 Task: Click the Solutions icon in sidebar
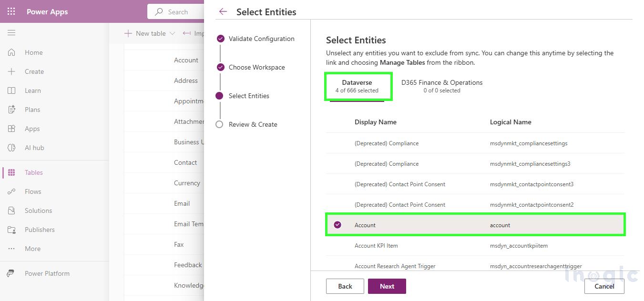pyautogui.click(x=11, y=211)
